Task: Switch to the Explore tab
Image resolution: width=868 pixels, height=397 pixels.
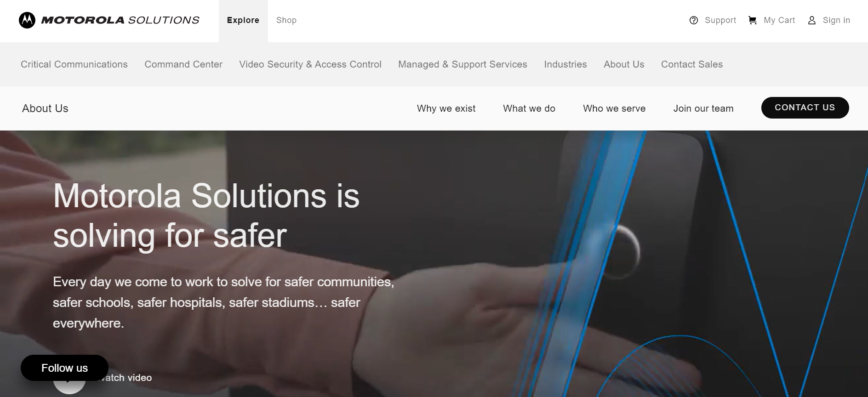Action: [243, 21]
